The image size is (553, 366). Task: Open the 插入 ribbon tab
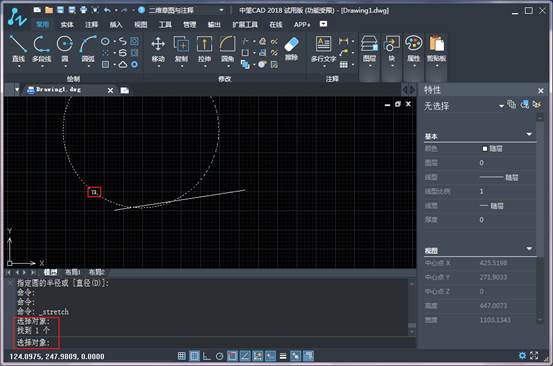tap(116, 24)
